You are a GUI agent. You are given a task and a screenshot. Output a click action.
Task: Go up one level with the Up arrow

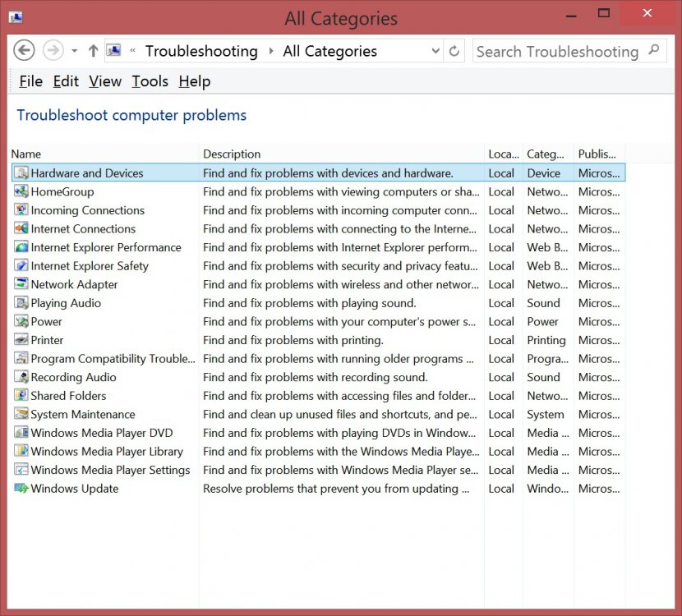click(93, 51)
